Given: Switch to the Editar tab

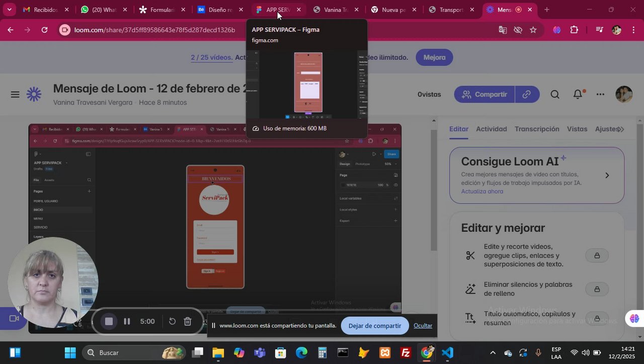Looking at the screenshot, I should [x=459, y=129].
